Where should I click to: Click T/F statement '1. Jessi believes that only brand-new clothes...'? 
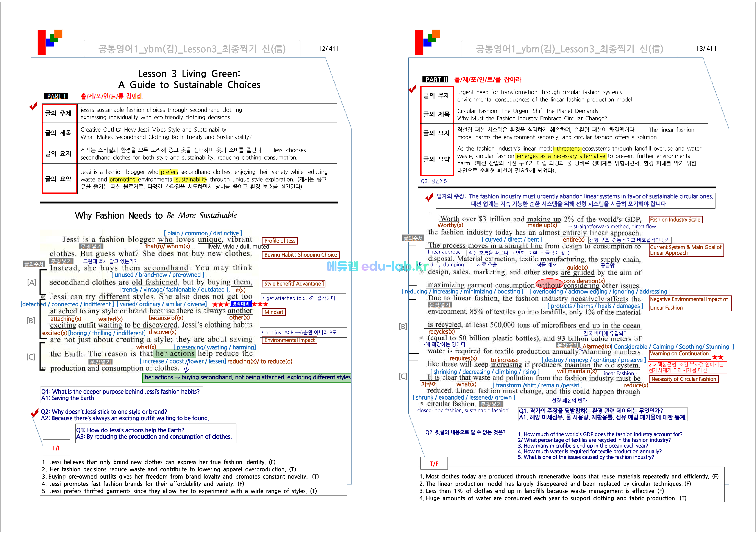tap(159, 462)
